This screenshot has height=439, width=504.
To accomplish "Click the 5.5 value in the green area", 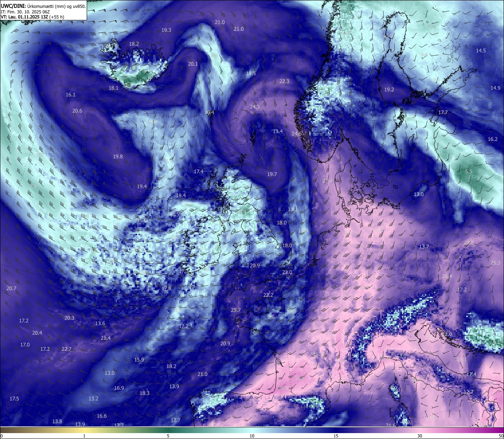I will [x=469, y=172].
